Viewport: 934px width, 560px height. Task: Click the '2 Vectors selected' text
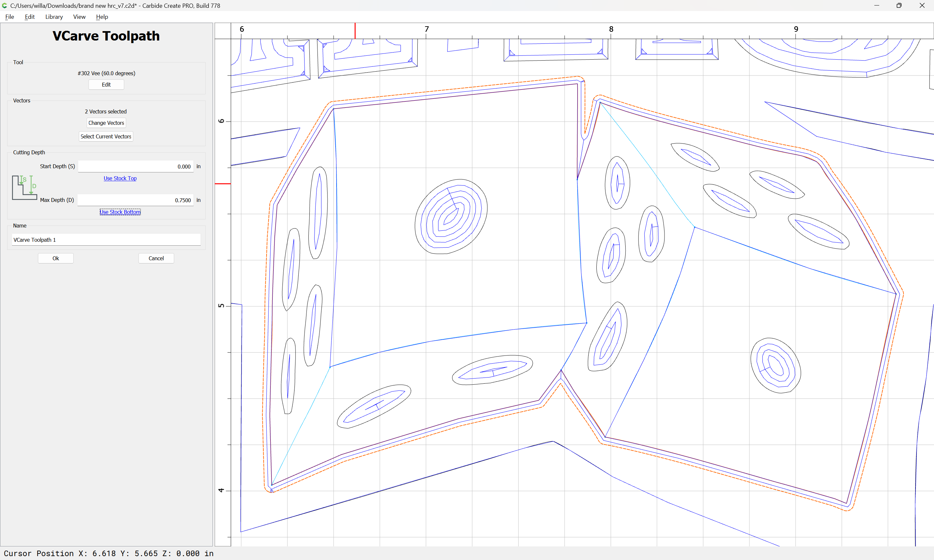106,112
